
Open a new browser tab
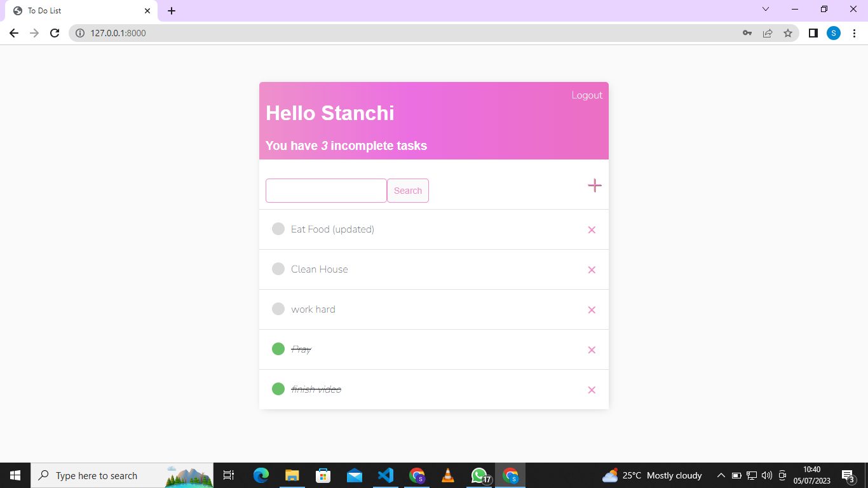click(172, 11)
